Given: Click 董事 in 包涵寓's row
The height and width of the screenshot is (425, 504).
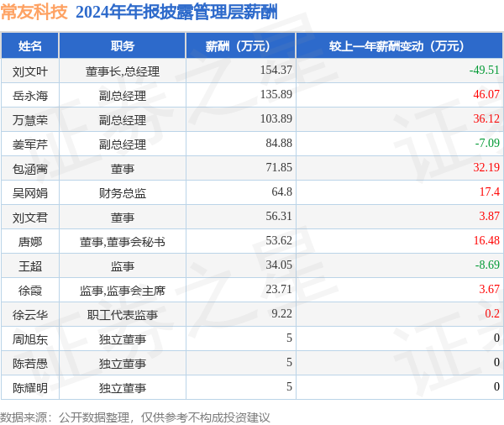Looking at the screenshot, I should [x=123, y=169].
